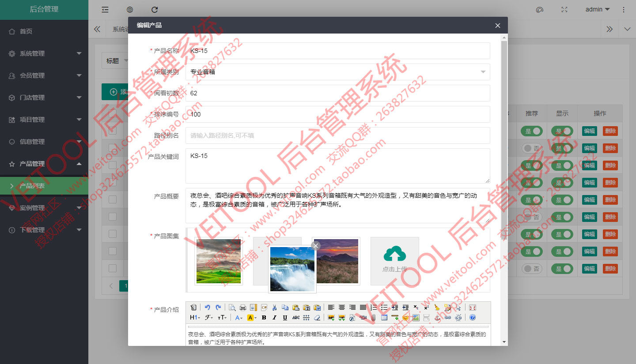This screenshot has width=636, height=364.
Task: Open font size dropdown in editor
Action: (223, 317)
